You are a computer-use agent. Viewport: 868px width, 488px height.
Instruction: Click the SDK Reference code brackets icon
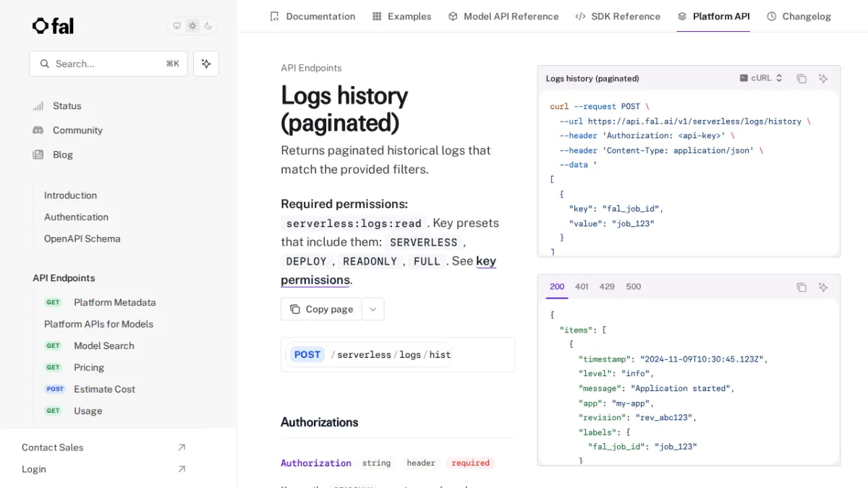pyautogui.click(x=580, y=16)
